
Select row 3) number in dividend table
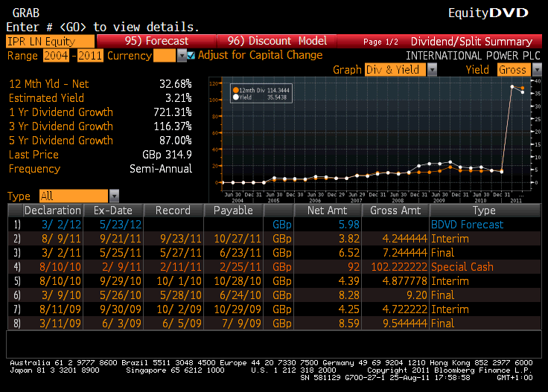pyautogui.click(x=17, y=253)
